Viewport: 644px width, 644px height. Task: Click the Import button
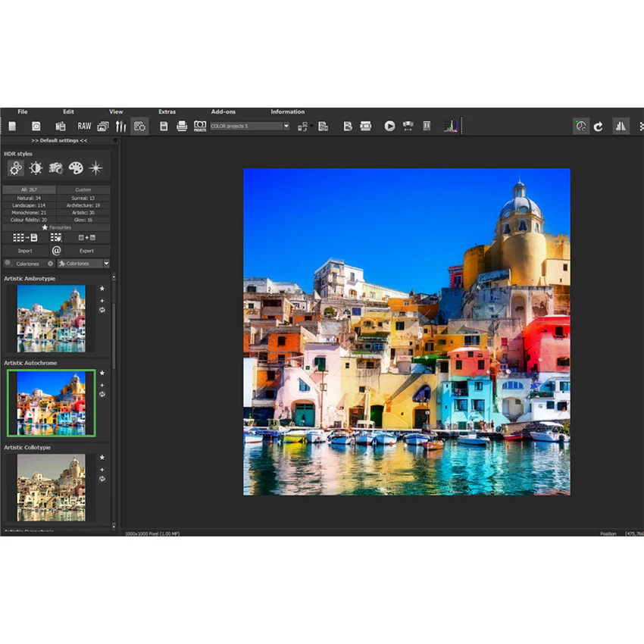[x=25, y=251]
